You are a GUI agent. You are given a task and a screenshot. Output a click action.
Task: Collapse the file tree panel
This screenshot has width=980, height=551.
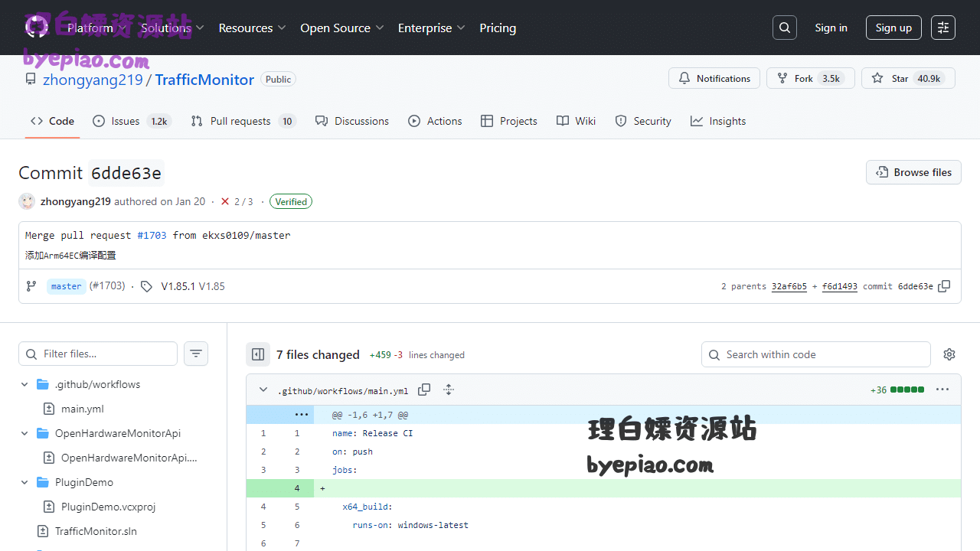tap(258, 354)
